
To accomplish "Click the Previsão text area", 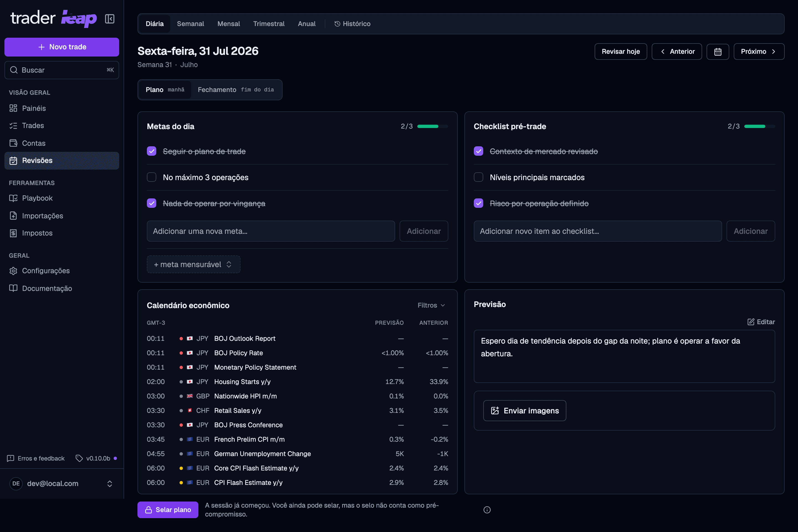I will pos(624,356).
